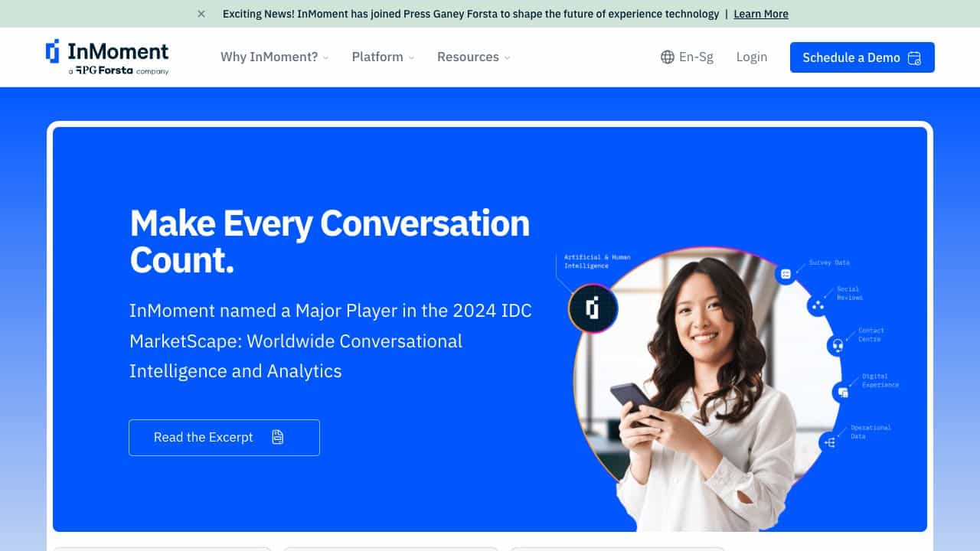Dismiss the announcement banner with X
The image size is (980, 551).
[201, 14]
